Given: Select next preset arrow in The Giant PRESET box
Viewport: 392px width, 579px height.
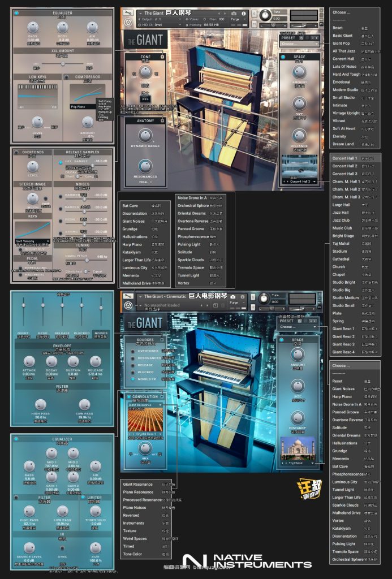Looking at the screenshot, I should pyautogui.click(x=317, y=38).
